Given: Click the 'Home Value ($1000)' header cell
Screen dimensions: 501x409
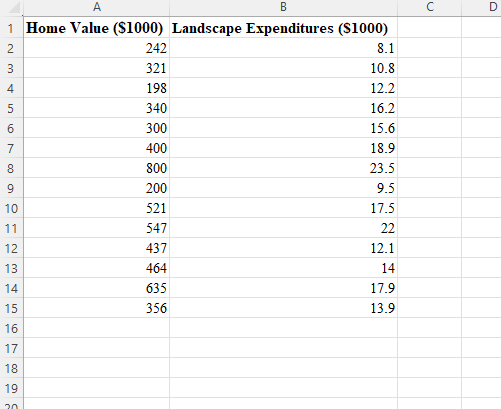Looking at the screenshot, I should tap(97, 28).
